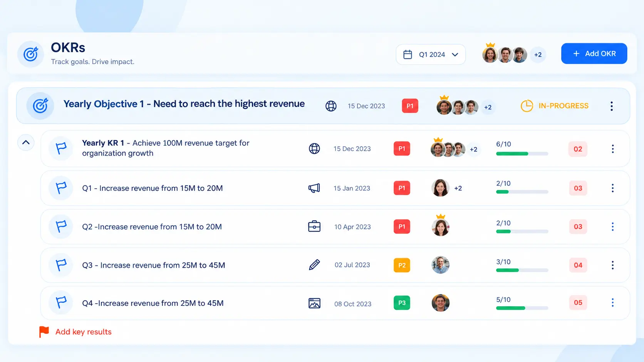The height and width of the screenshot is (362, 644).
Task: Click the flag icon of Yearly KR 1
Action: (61, 148)
